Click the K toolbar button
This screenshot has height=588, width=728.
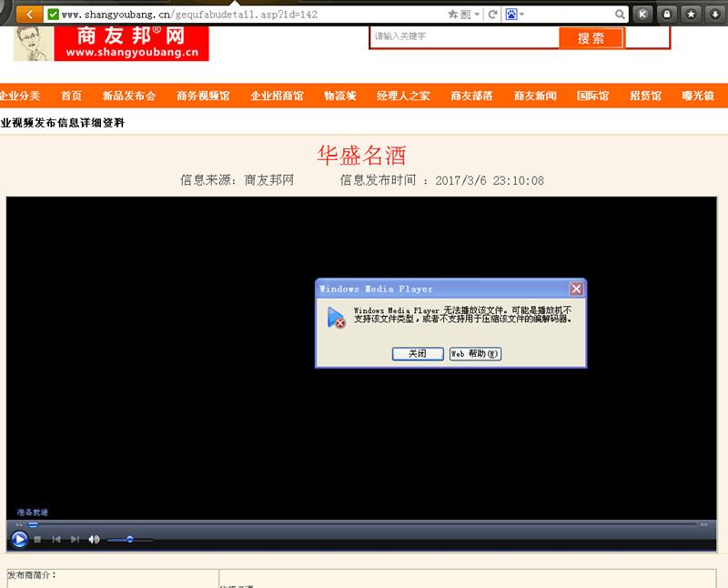tap(642, 15)
